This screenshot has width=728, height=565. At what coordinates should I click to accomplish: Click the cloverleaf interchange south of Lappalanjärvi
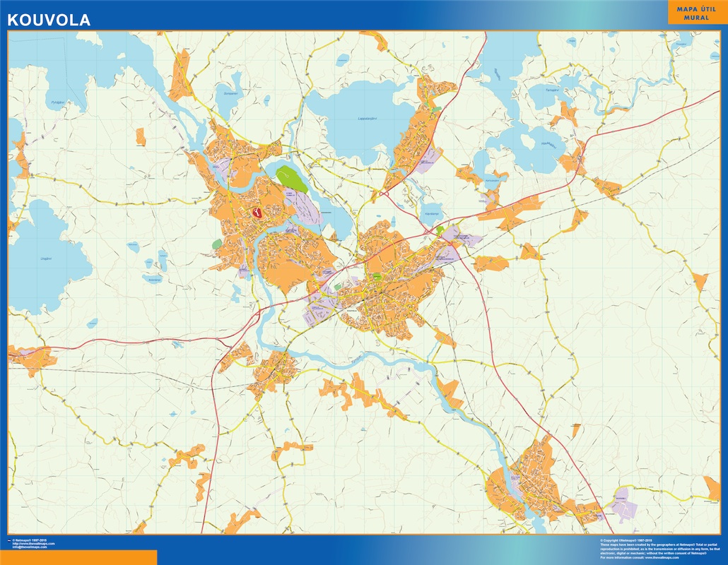coord(384,193)
